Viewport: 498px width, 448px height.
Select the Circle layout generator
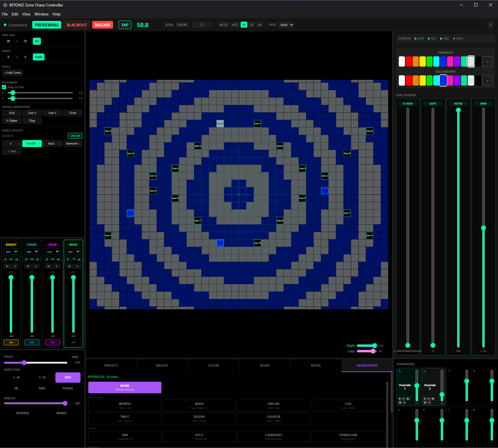pos(73,113)
